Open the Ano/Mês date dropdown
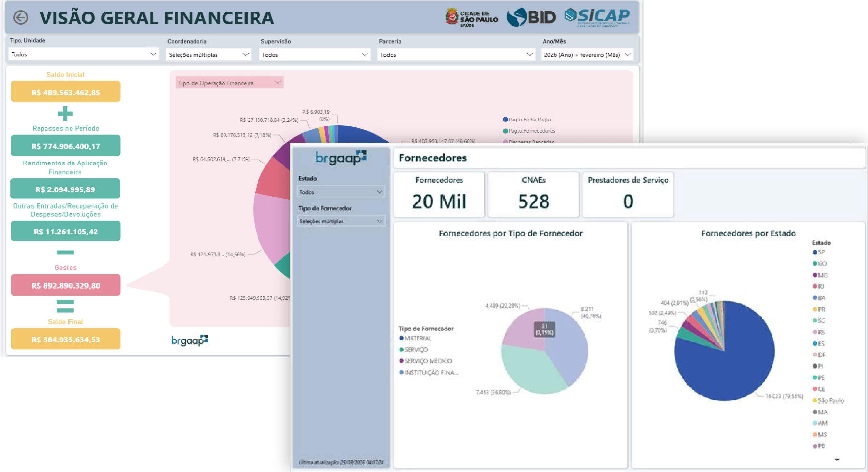 [587, 55]
